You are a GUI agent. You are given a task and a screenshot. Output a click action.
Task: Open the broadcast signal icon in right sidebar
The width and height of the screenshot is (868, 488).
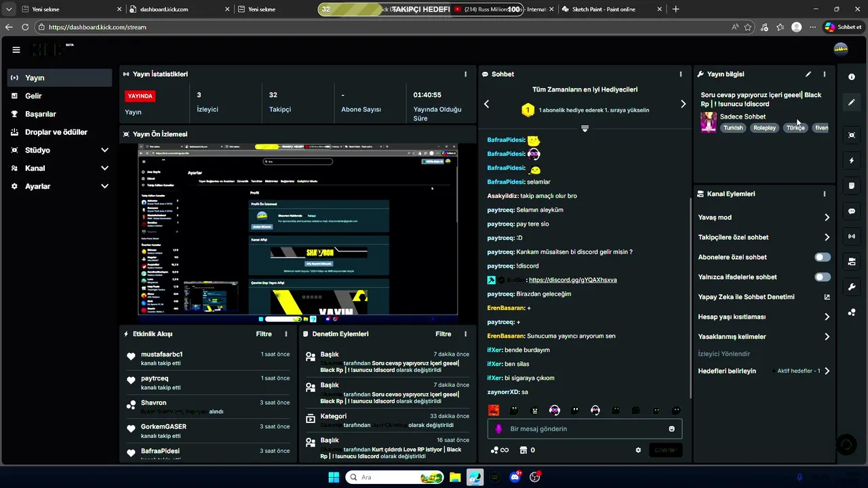(x=852, y=237)
